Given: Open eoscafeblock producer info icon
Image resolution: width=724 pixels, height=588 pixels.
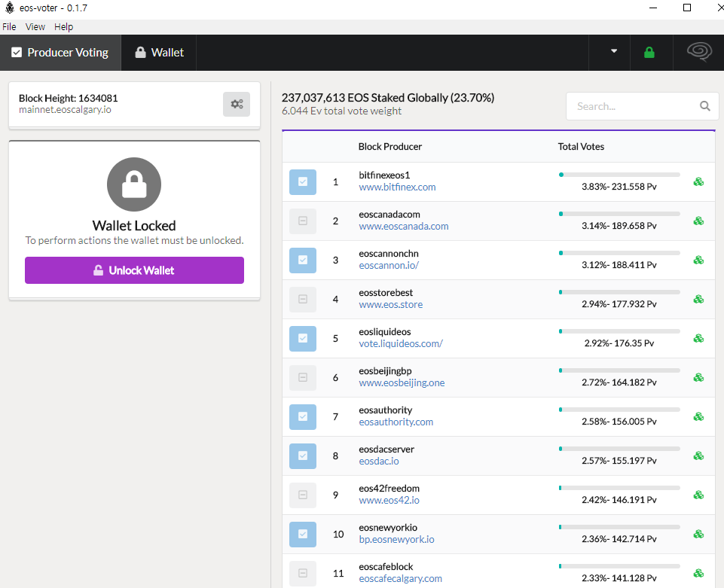Looking at the screenshot, I should click(x=698, y=573).
